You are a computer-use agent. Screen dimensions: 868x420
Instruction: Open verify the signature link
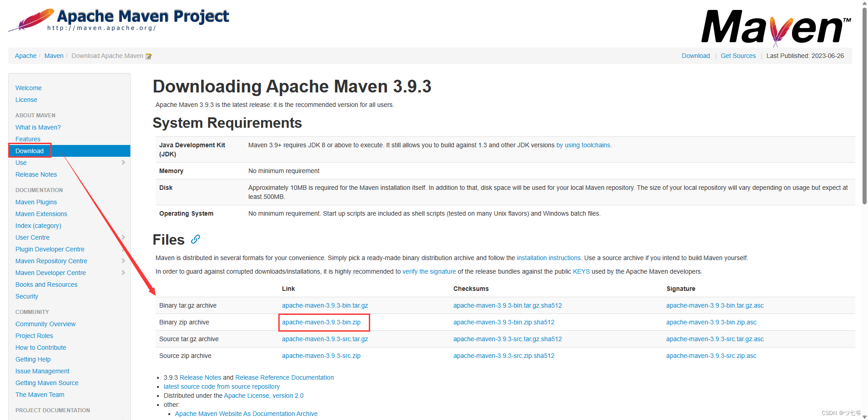[429, 271]
